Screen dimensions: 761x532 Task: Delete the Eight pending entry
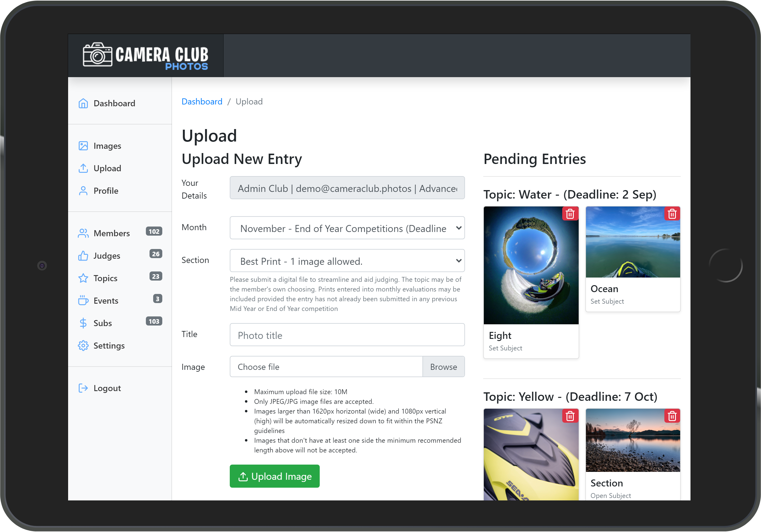click(x=570, y=214)
